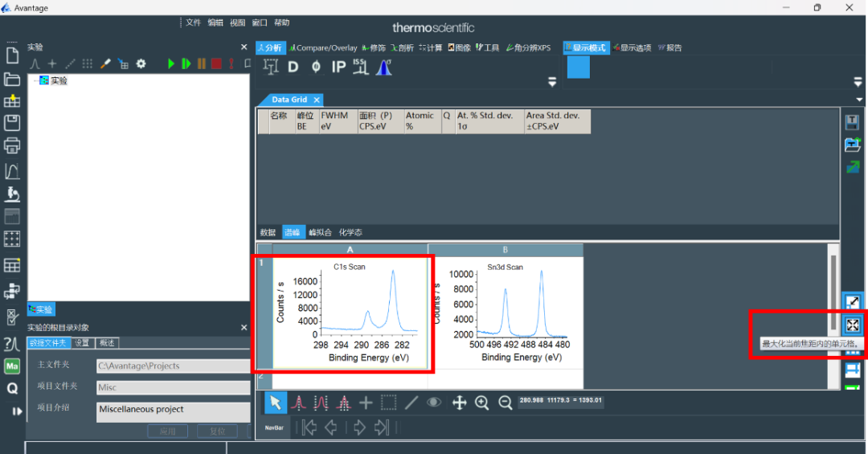
Task: Click the zoom in magnifier icon
Action: click(482, 403)
